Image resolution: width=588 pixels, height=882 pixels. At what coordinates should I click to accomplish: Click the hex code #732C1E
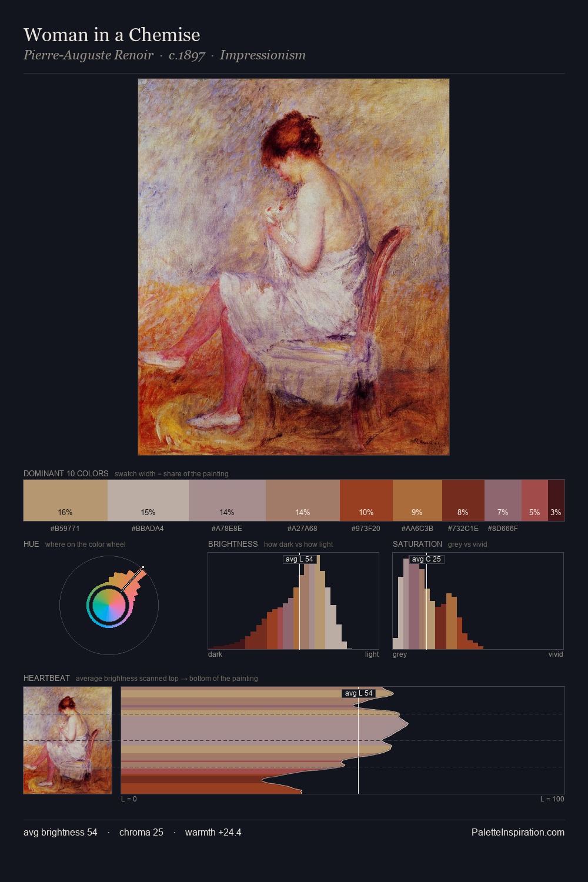coord(463,529)
